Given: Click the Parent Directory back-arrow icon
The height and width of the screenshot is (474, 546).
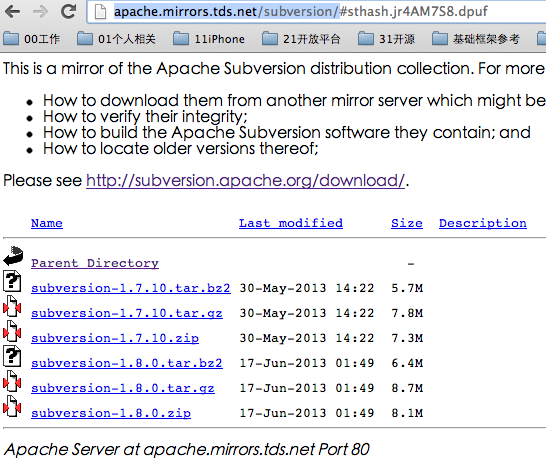Looking at the screenshot, I should 13,256.
